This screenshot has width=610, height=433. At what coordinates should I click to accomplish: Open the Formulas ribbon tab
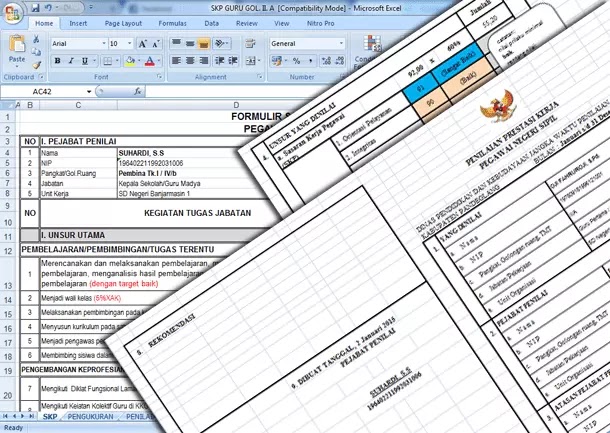pos(172,24)
